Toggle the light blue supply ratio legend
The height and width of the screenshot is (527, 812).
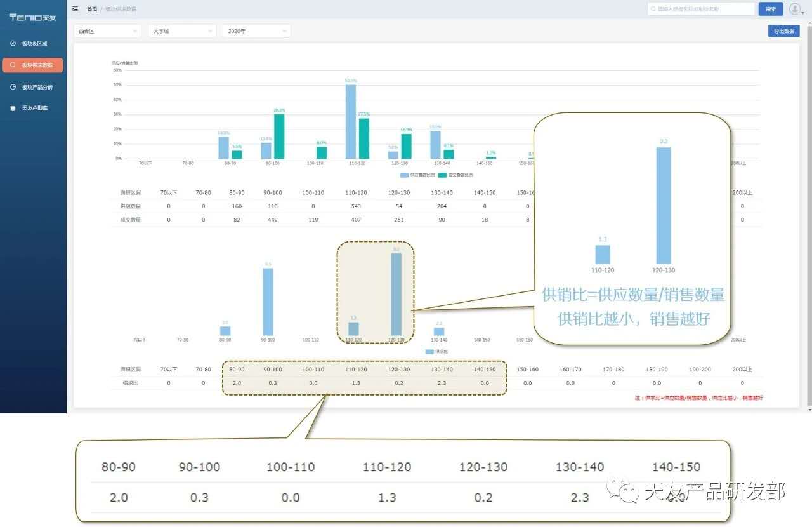click(404, 174)
